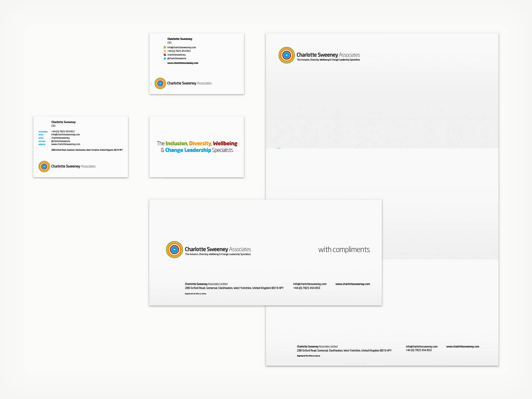Screen dimensions: 532x399
Task: Click the red Skype icon on business card
Action: [x=165, y=55]
